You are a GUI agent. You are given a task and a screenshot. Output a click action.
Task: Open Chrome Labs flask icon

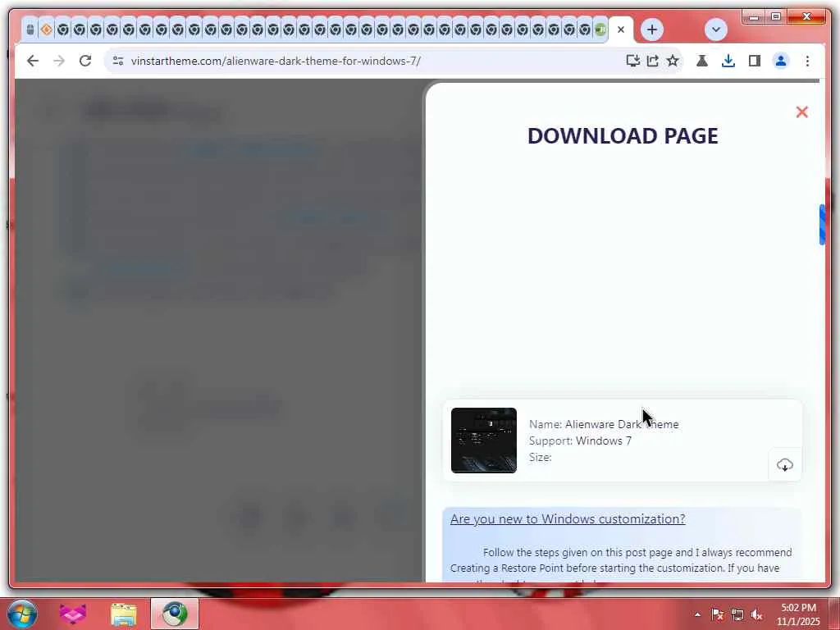point(702,61)
